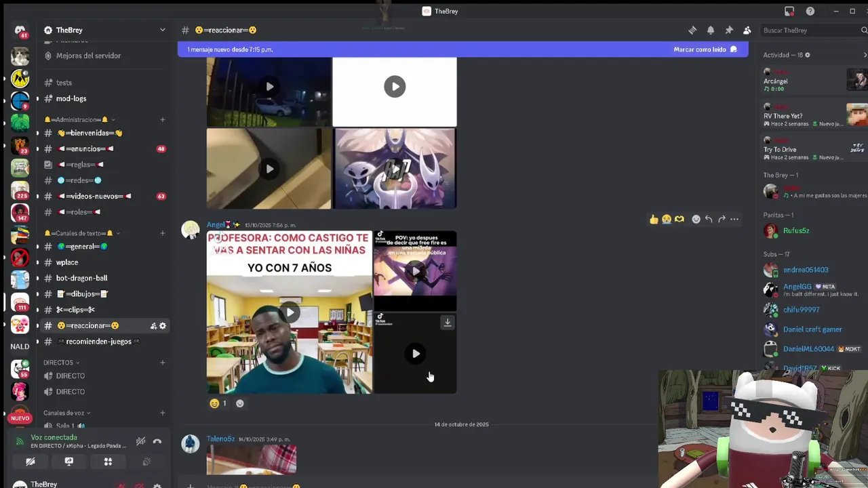Open the soundboard icon
Viewport: 868px width, 488px height.
[x=146, y=462]
